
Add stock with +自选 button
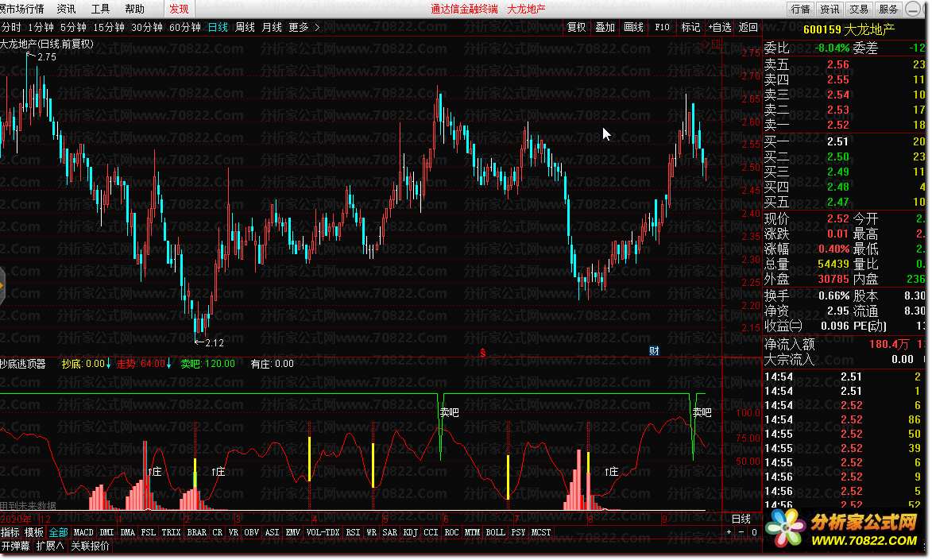(x=719, y=27)
